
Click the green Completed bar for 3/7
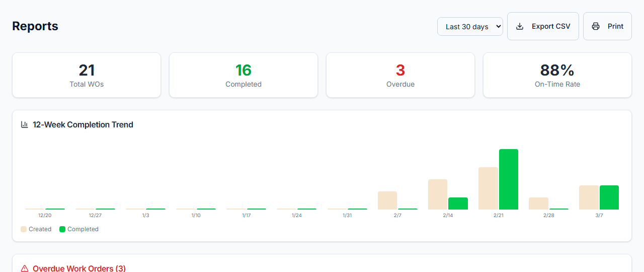pos(609,197)
